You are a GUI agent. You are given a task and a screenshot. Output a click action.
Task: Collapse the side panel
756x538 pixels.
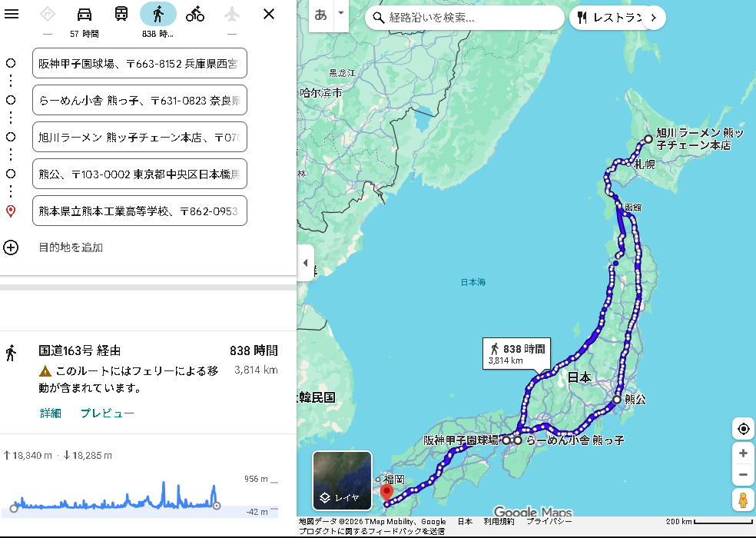[305, 263]
